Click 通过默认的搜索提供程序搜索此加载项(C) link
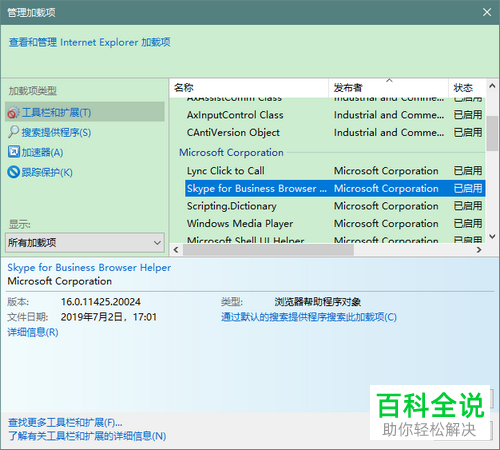500x450 pixels. point(309,317)
